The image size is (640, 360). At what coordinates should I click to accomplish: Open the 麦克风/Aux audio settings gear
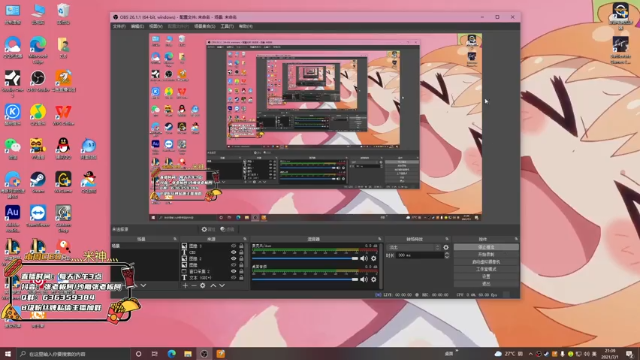(x=373, y=258)
